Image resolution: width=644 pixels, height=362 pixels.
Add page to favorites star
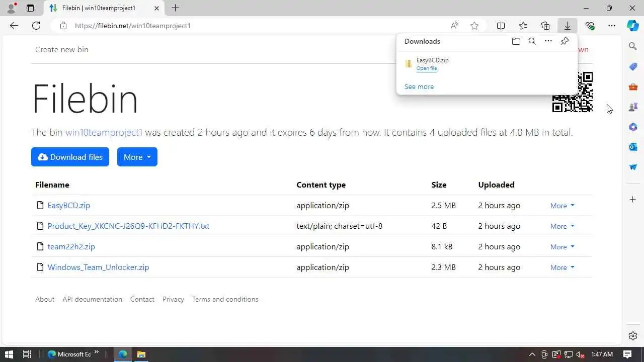(x=474, y=26)
